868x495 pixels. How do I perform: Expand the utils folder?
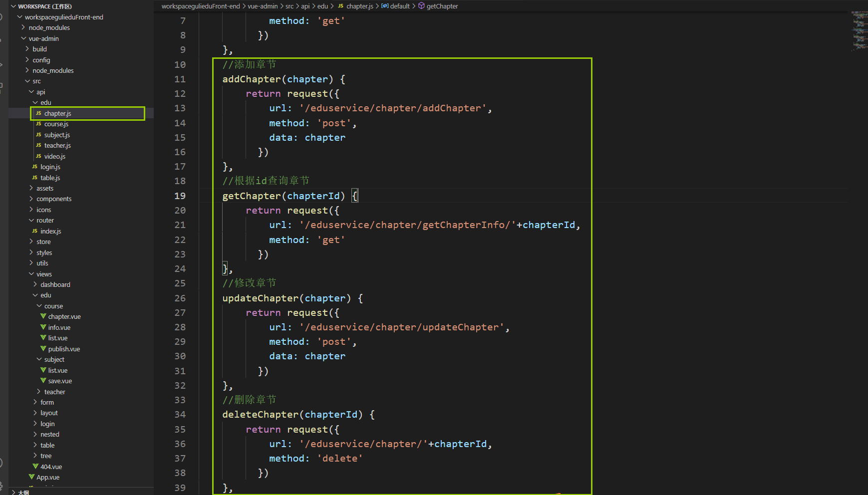(x=31, y=263)
